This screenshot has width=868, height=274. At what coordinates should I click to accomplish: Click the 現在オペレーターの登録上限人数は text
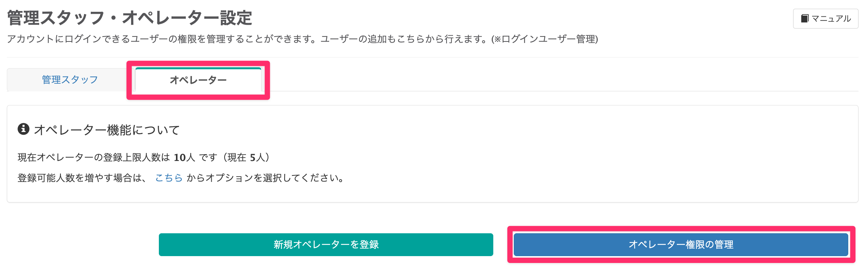[x=93, y=158]
